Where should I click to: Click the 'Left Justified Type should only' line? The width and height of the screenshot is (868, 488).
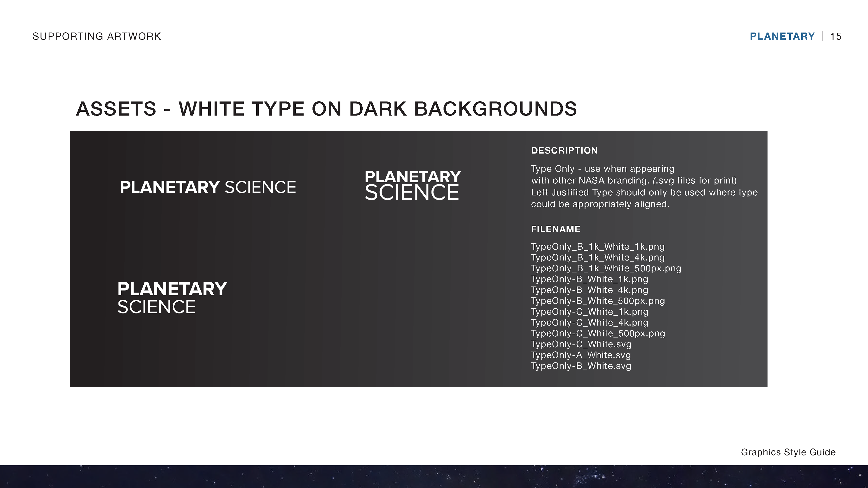point(644,193)
